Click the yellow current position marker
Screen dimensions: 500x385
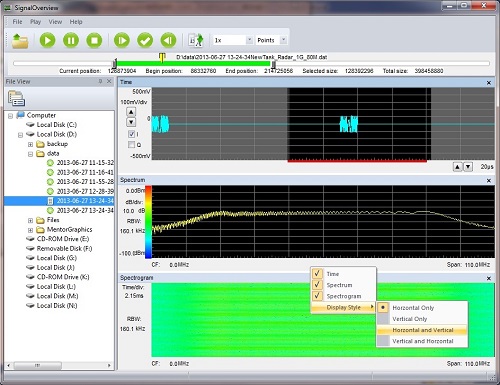pyautogui.click(x=162, y=57)
